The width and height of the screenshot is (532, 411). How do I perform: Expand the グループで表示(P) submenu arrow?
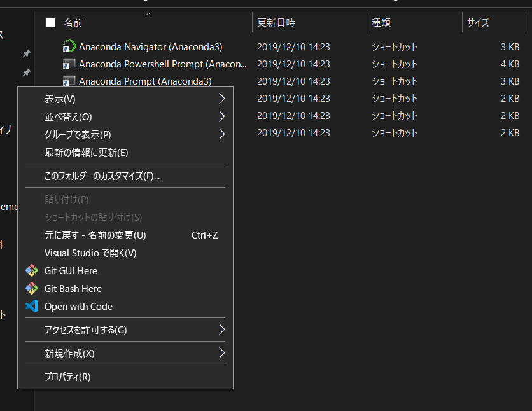pyautogui.click(x=221, y=134)
